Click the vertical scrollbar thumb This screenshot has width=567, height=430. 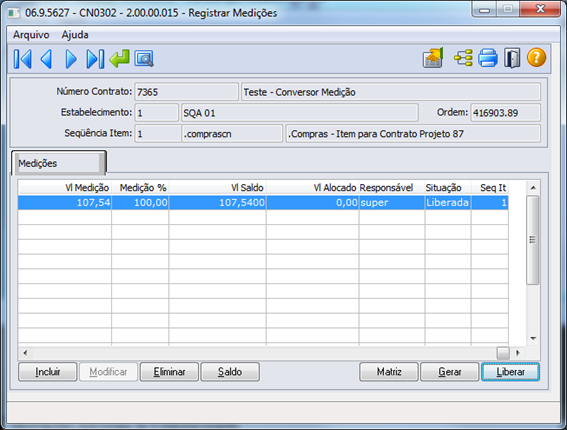click(x=533, y=240)
